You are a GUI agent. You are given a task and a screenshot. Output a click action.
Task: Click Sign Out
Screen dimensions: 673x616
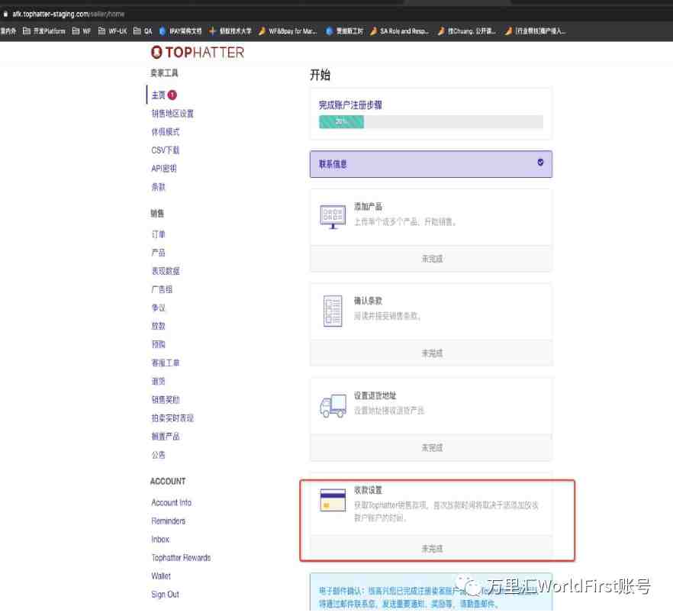tap(166, 595)
